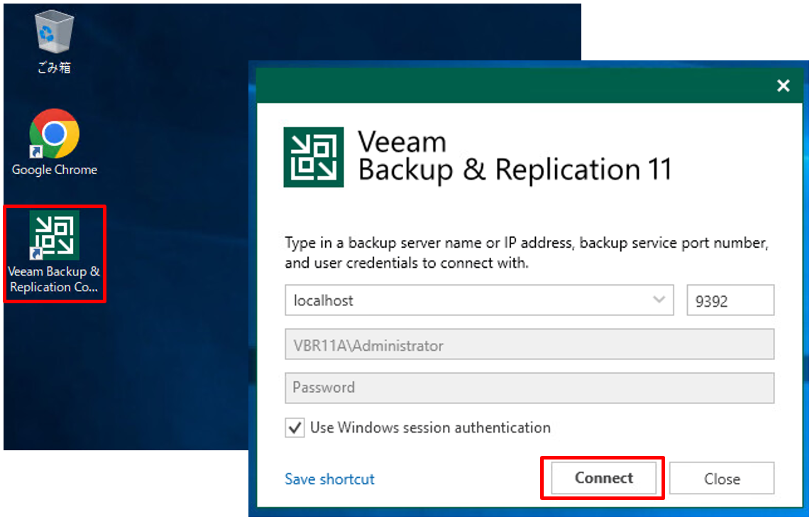Click the Save shortcut link
This screenshot has width=812, height=522.
click(x=329, y=479)
